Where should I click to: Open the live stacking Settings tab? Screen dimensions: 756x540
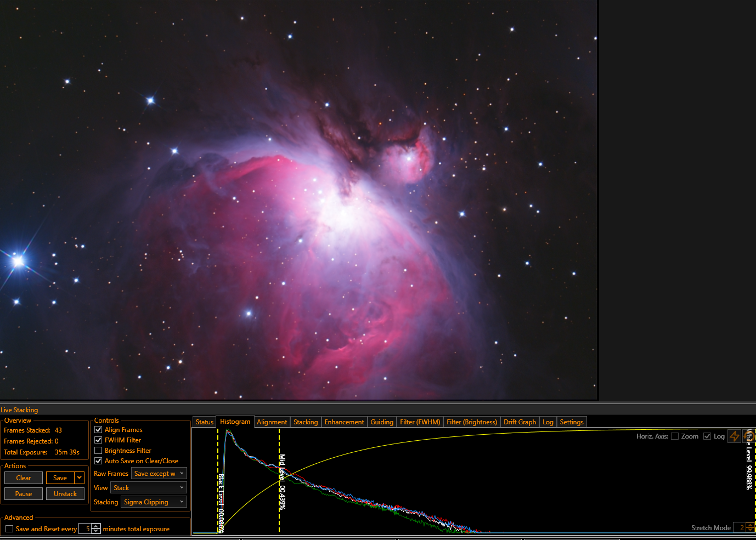coord(572,422)
